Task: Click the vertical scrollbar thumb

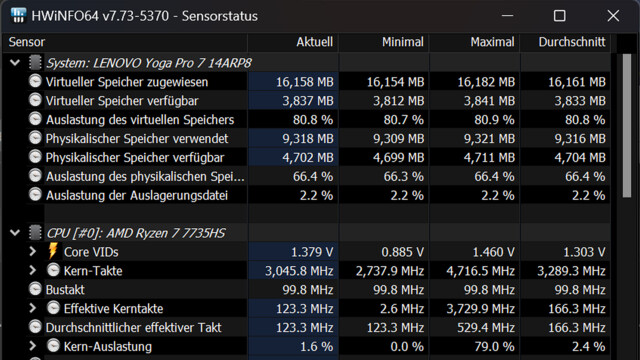Action: pos(627,126)
